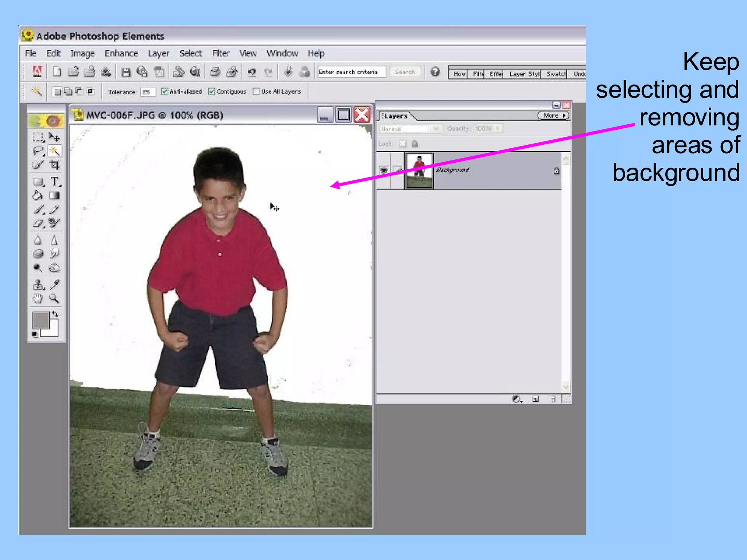Screen dimensions: 747x560
Task: Click the Step Backward undo arrow
Action: [x=251, y=72]
